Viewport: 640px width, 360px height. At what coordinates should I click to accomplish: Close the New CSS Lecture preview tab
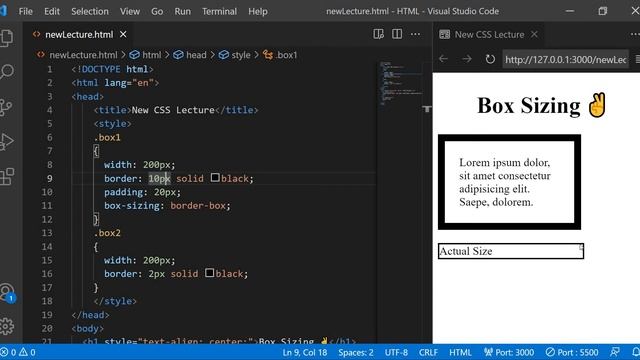click(534, 35)
